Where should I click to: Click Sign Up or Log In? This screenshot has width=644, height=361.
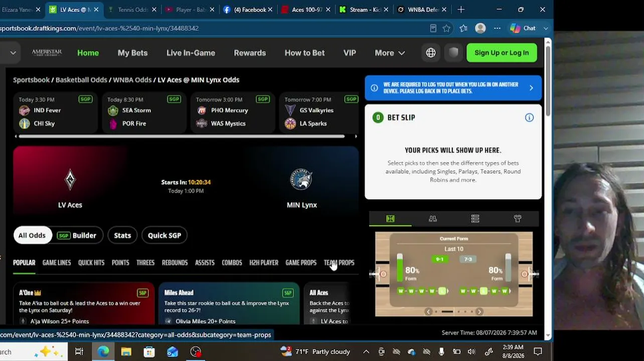click(502, 53)
